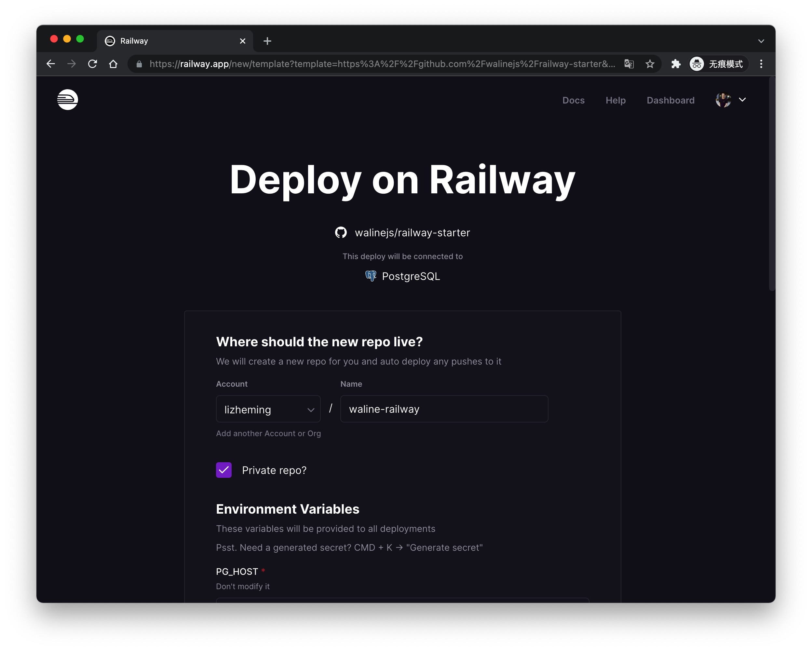Click the page vertical scrollbar
Screen dimensions: 812x651
click(x=772, y=184)
